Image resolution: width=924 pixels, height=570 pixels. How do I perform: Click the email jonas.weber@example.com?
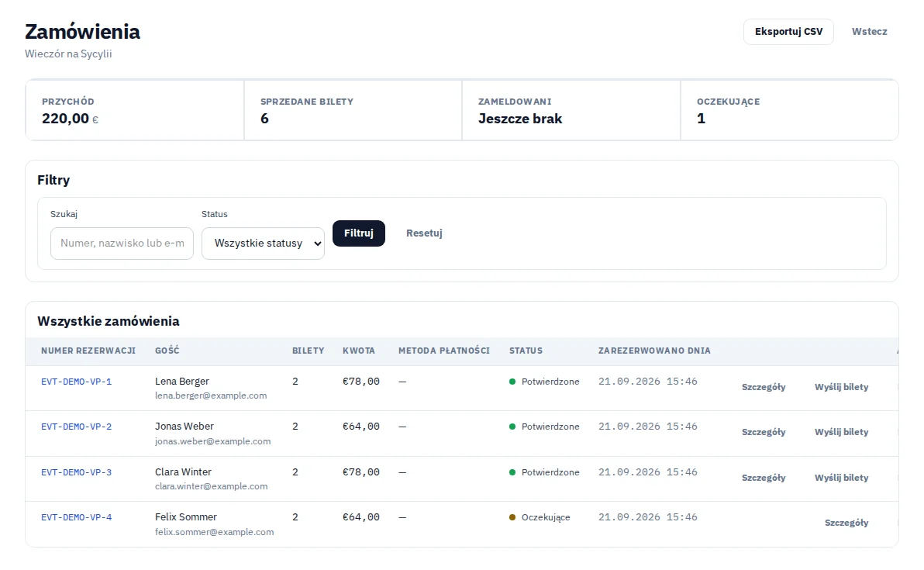(212, 441)
